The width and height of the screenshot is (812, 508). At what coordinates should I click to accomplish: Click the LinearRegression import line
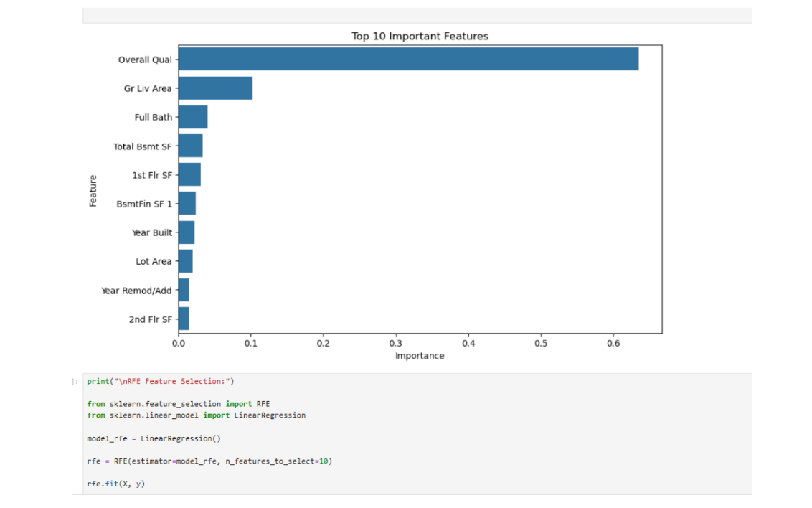pos(197,415)
